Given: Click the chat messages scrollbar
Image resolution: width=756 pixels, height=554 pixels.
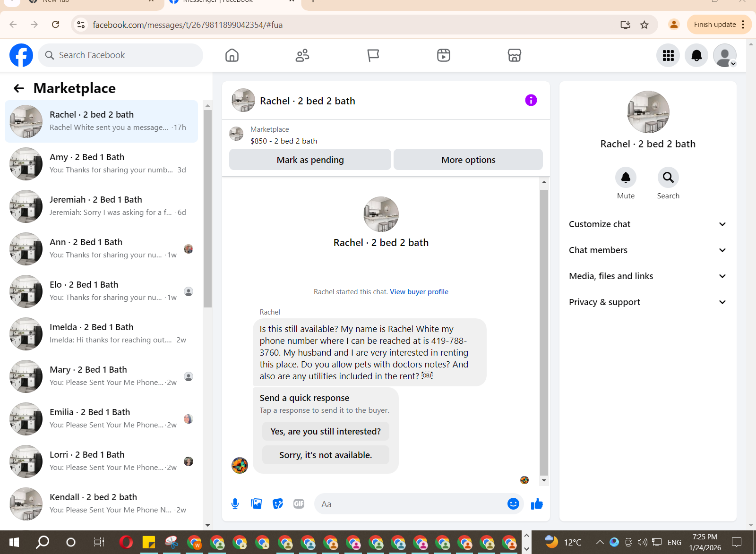Looking at the screenshot, I should click(x=544, y=332).
